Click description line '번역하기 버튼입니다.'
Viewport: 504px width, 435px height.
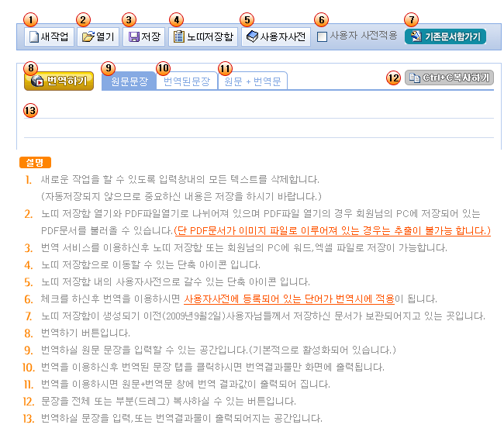[85, 333]
